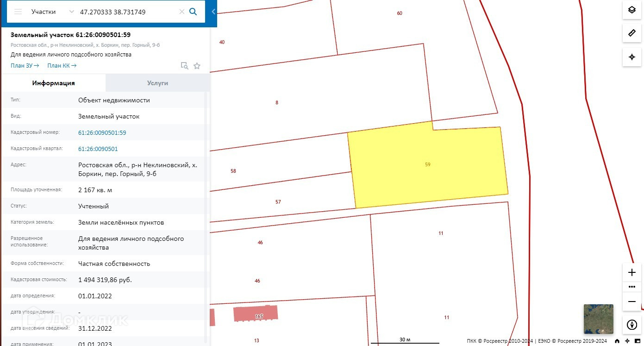This screenshot has height=346, width=644.
Task: Switch to the Услуги tab
Action: coord(157,83)
